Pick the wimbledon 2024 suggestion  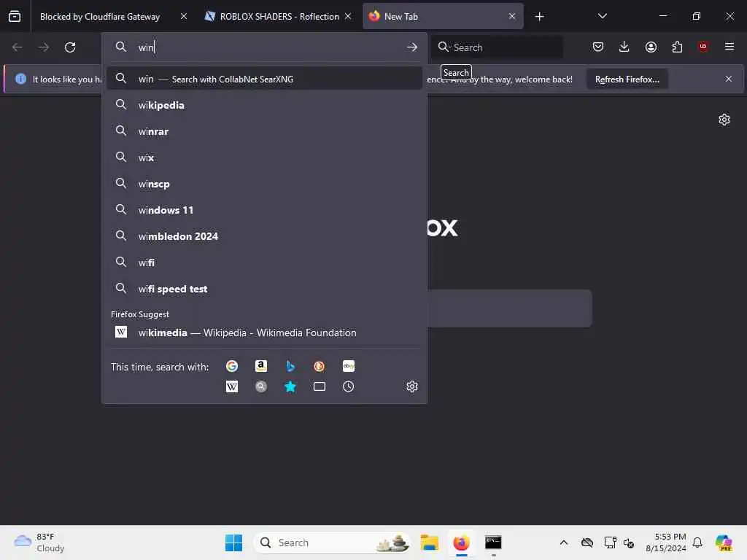pos(264,236)
